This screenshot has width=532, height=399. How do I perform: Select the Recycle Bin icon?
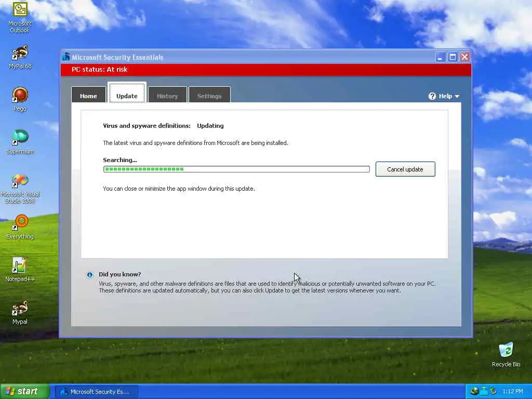(x=506, y=355)
